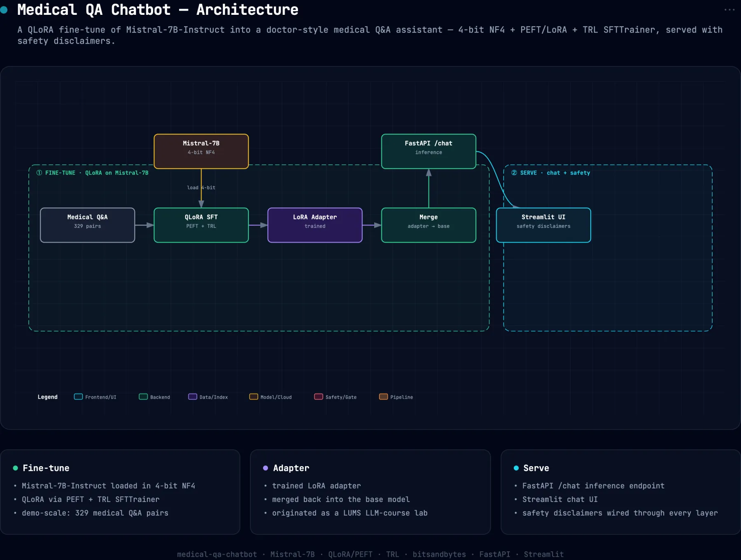Click 'Streamlit chat UI' bullet text

(x=560, y=500)
